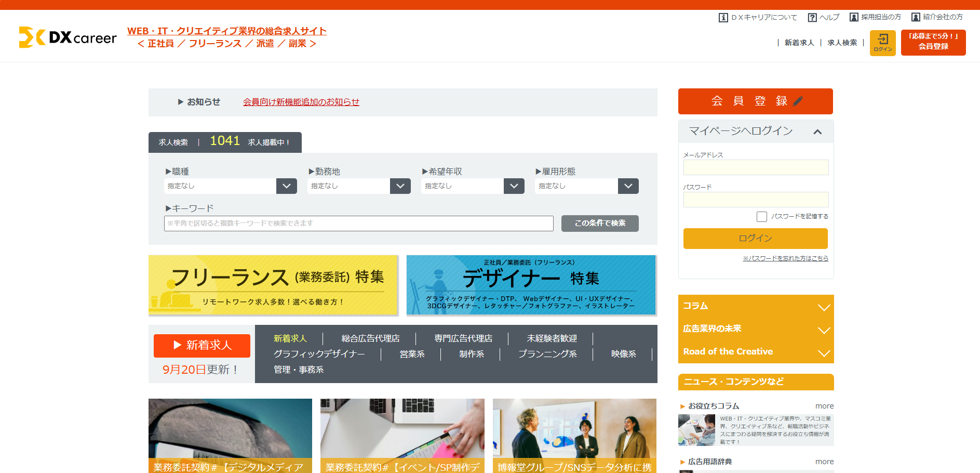Viewport: 980px width, 473px height.
Task: Click the pencil icon on 会員登録 banner
Action: tap(798, 101)
